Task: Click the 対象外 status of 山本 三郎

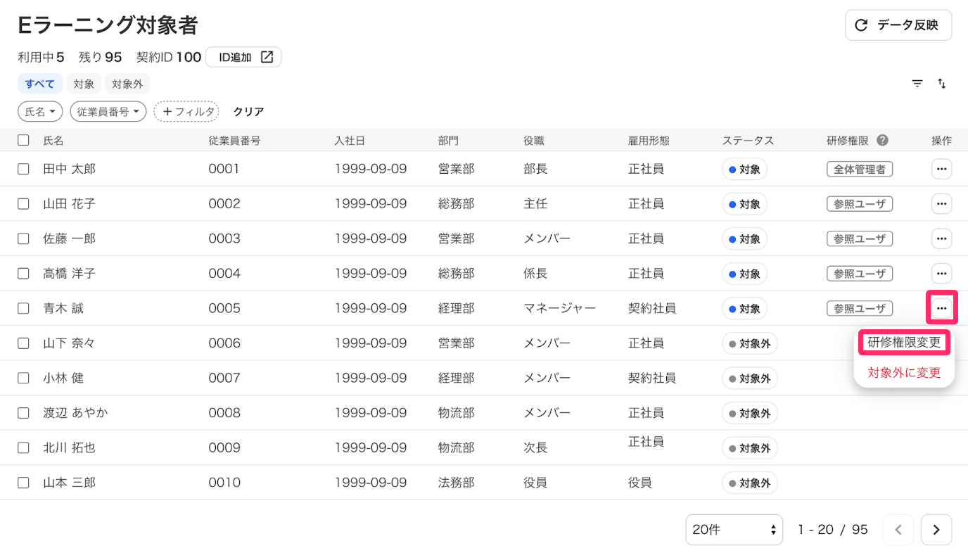Action: pyautogui.click(x=750, y=483)
